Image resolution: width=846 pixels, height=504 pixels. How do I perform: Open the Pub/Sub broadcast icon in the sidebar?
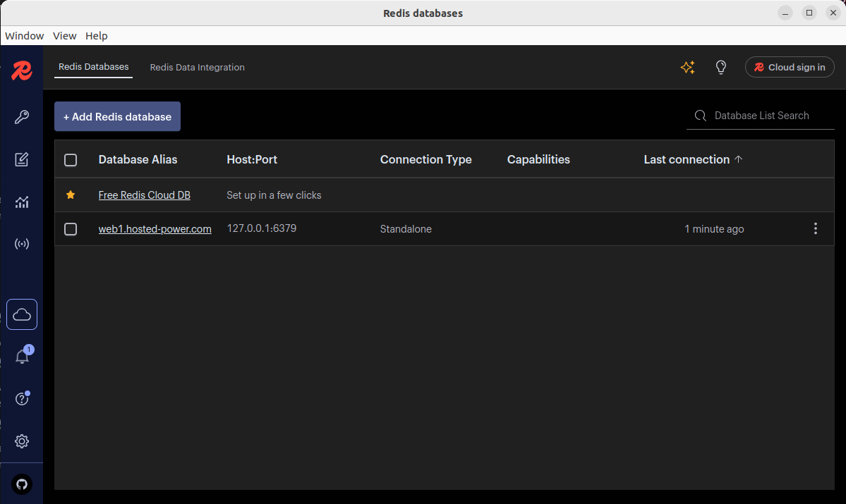[x=22, y=244]
